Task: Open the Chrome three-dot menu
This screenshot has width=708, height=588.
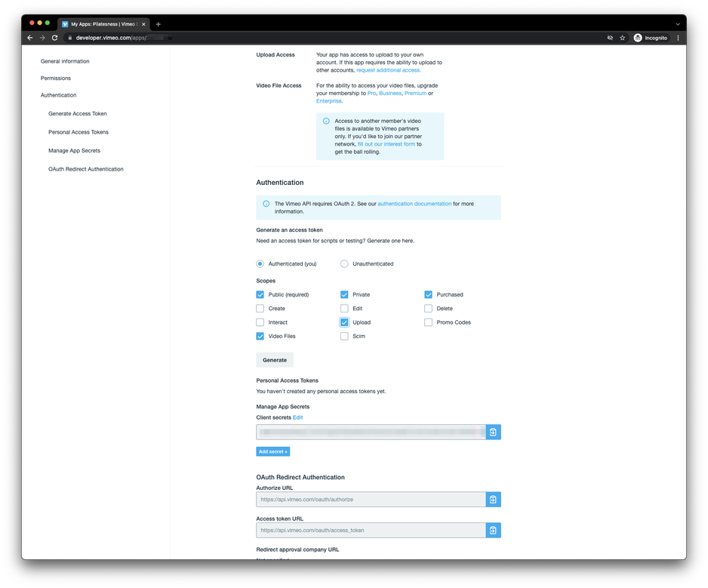Action: click(679, 38)
